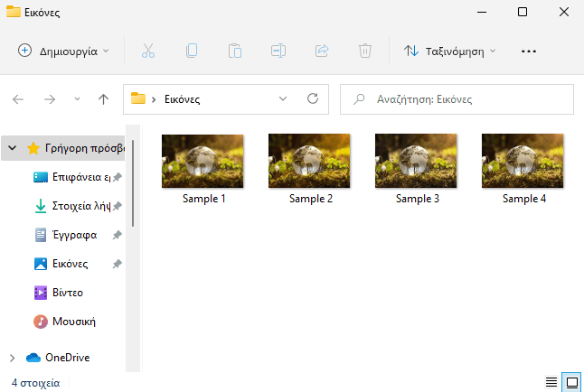Click the Pictures icon in sidebar

click(41, 264)
